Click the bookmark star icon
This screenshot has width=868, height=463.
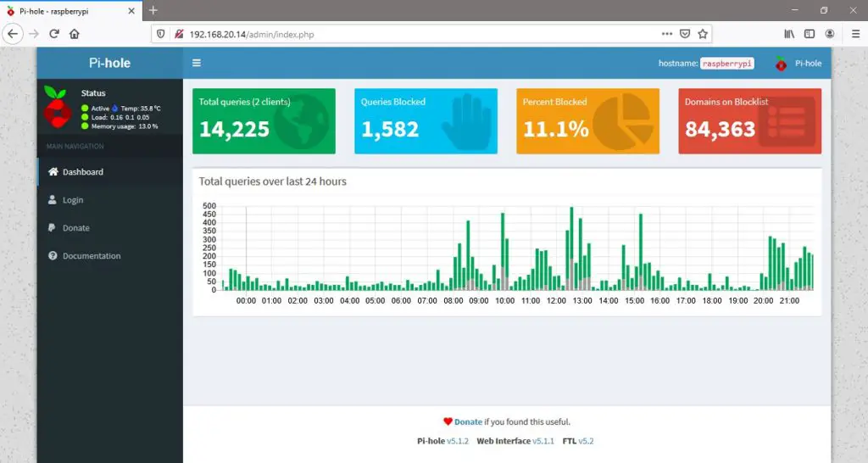(703, 35)
